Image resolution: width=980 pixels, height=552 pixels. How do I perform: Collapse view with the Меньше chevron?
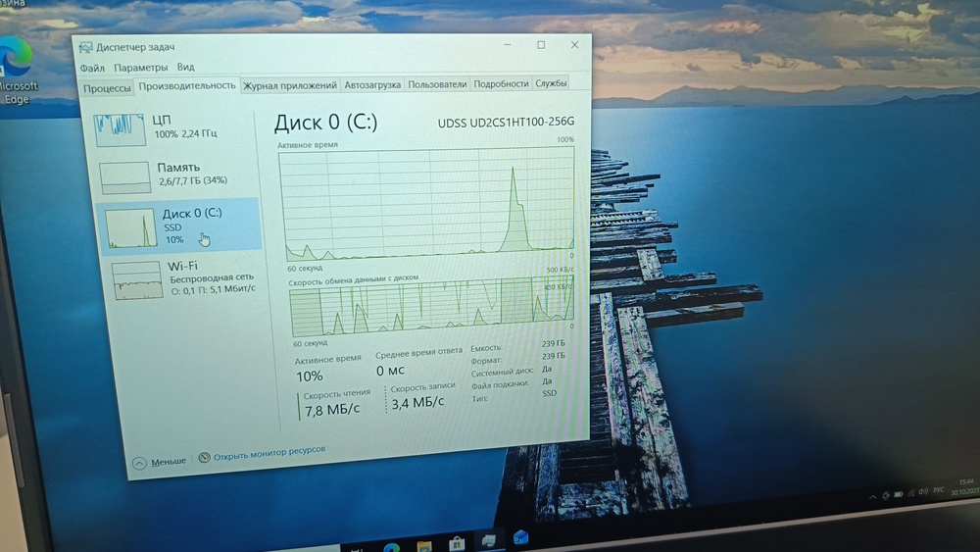coord(138,462)
